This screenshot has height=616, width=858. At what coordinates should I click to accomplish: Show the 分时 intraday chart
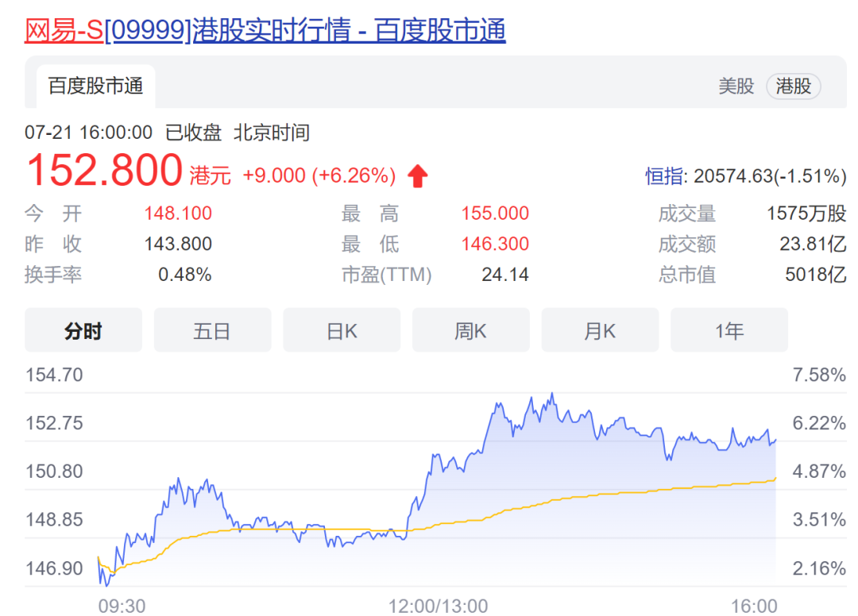click(x=83, y=330)
